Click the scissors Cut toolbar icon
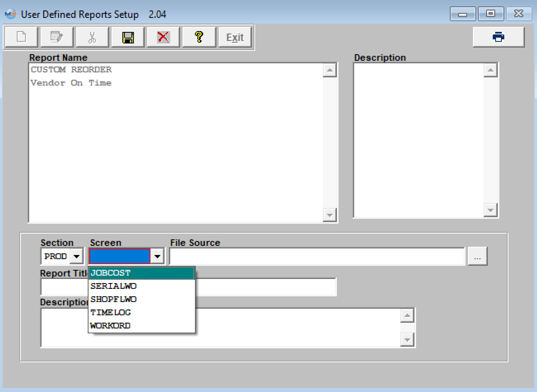This screenshot has width=537, height=392. [92, 37]
